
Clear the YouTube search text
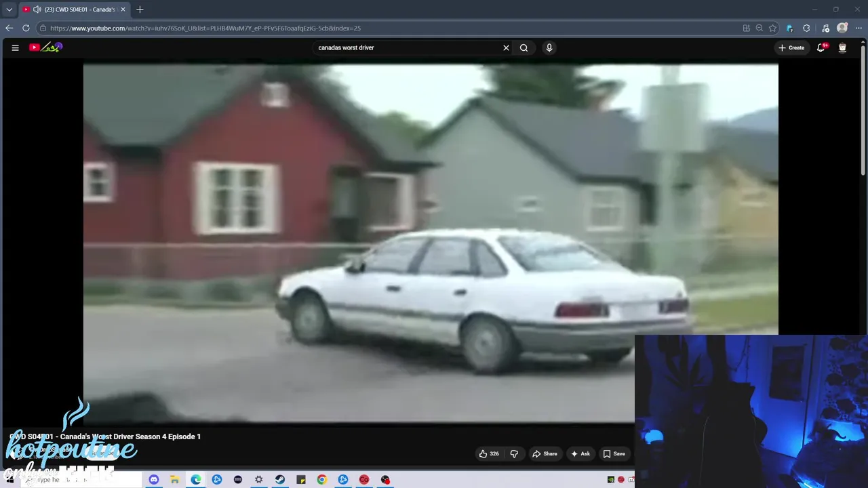point(506,47)
